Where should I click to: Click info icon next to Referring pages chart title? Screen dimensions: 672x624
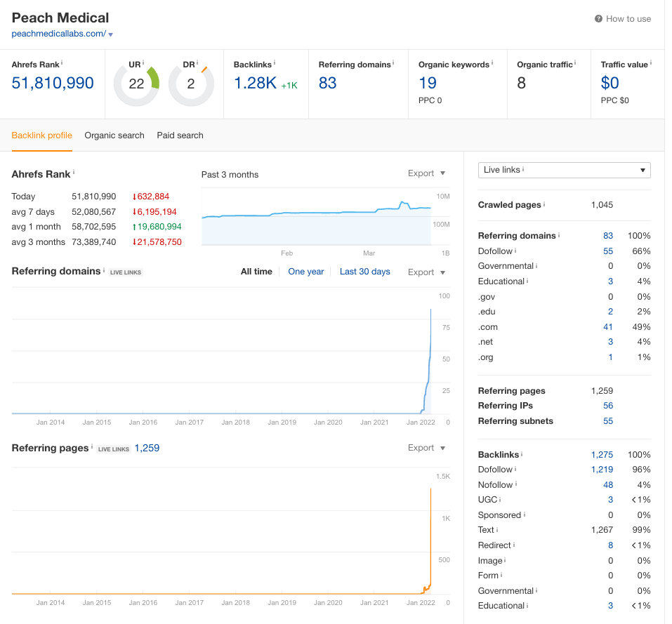(92, 446)
